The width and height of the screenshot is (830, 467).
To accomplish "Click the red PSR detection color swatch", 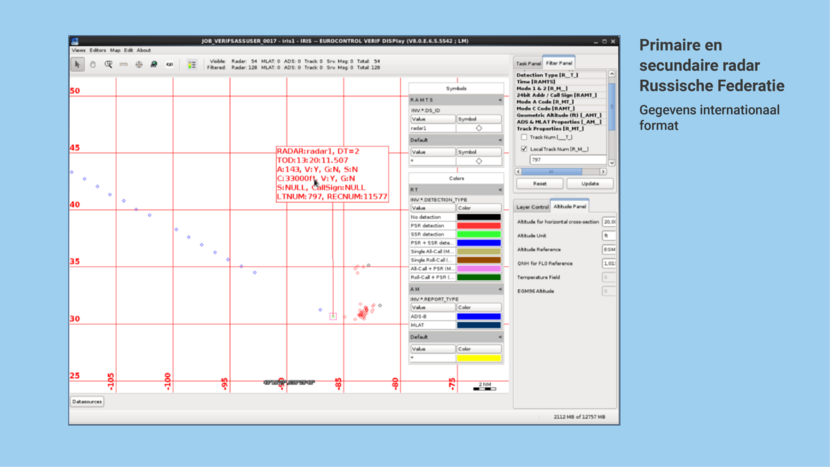I will pyautogui.click(x=479, y=226).
